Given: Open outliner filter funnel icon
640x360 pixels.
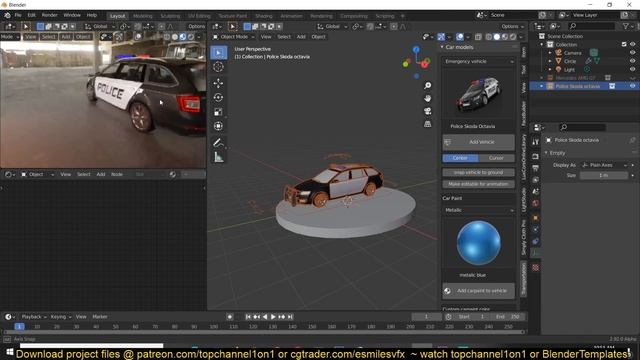Looking at the screenshot, I should 626,26.
